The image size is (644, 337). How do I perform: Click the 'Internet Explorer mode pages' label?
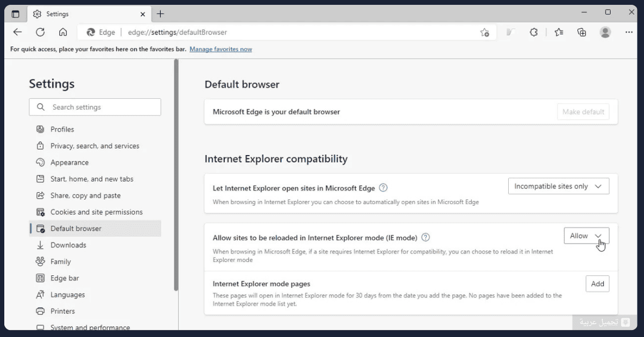pos(261,284)
